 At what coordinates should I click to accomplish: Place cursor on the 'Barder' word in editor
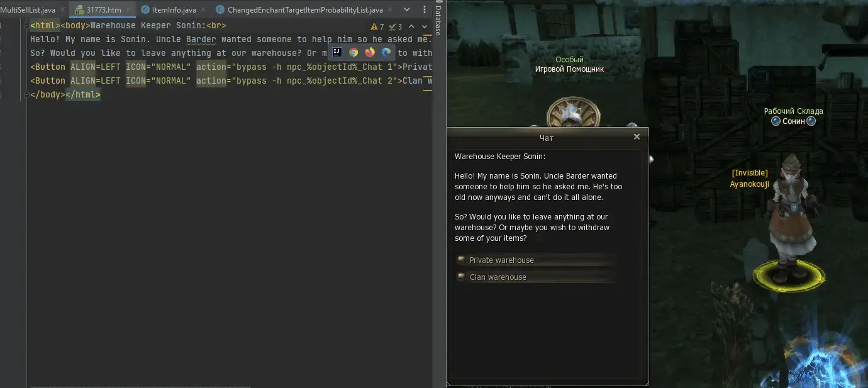click(x=201, y=39)
